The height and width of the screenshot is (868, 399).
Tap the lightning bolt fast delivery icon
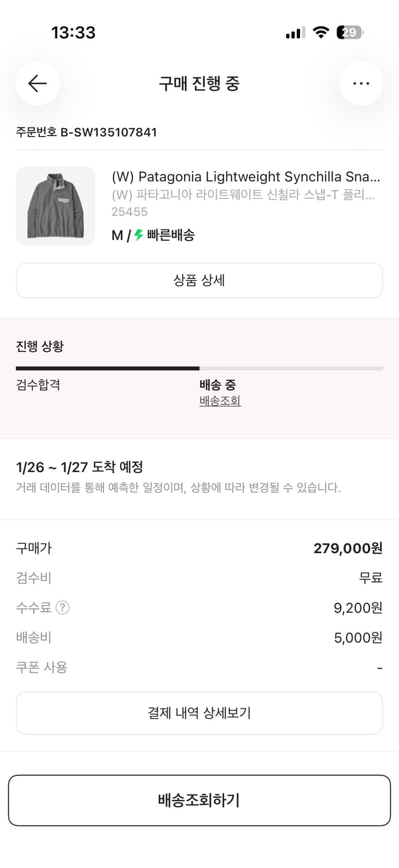coord(138,235)
